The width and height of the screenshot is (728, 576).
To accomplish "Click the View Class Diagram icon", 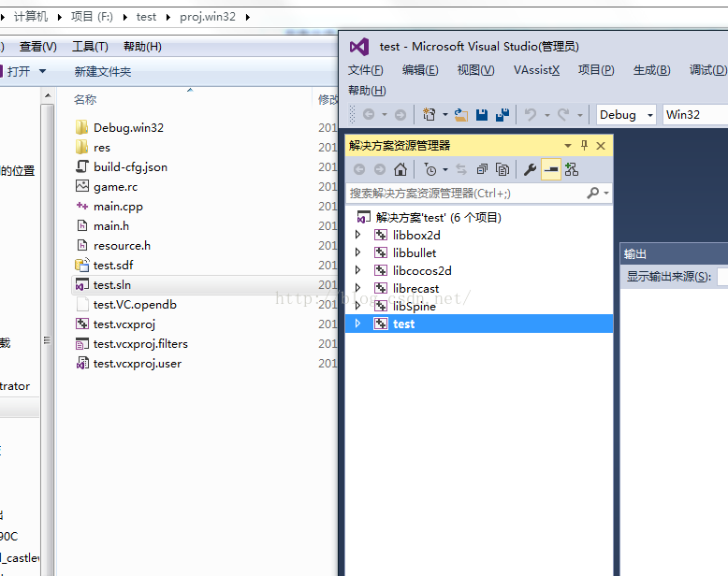I will point(572,170).
